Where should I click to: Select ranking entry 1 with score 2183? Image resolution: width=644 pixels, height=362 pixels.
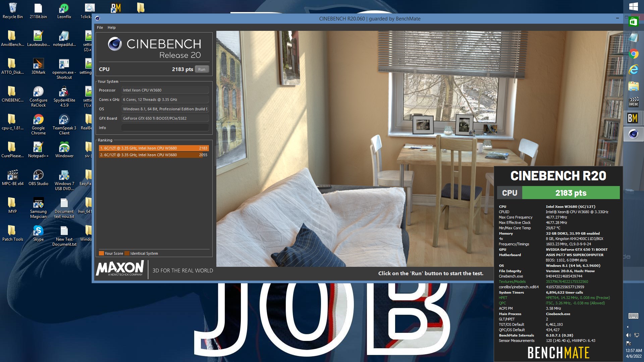click(154, 148)
